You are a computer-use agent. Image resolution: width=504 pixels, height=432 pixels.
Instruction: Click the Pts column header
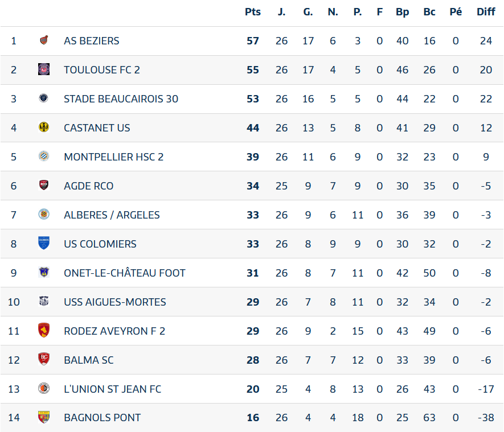(253, 12)
